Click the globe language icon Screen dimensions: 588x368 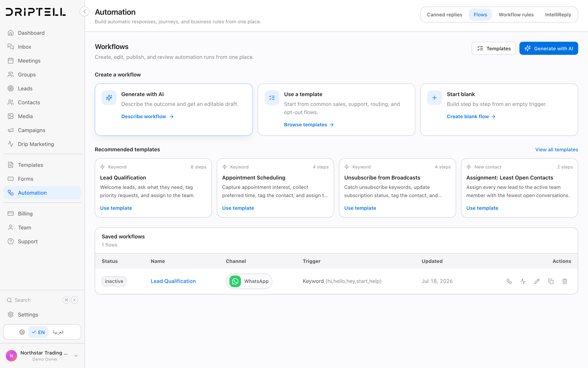pyautogui.click(x=22, y=332)
